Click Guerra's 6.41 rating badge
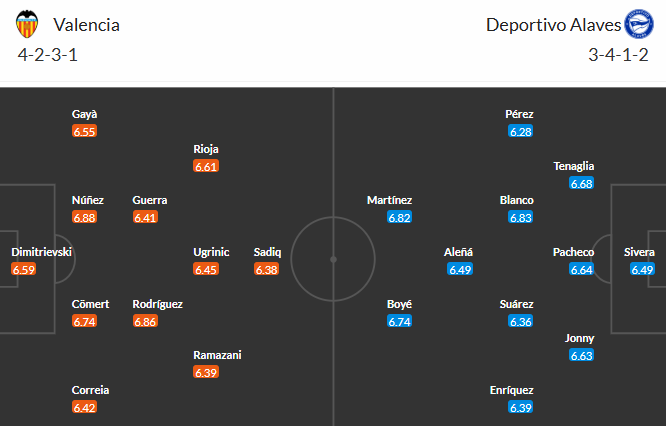Screen dimensions: 666x426 (145, 217)
